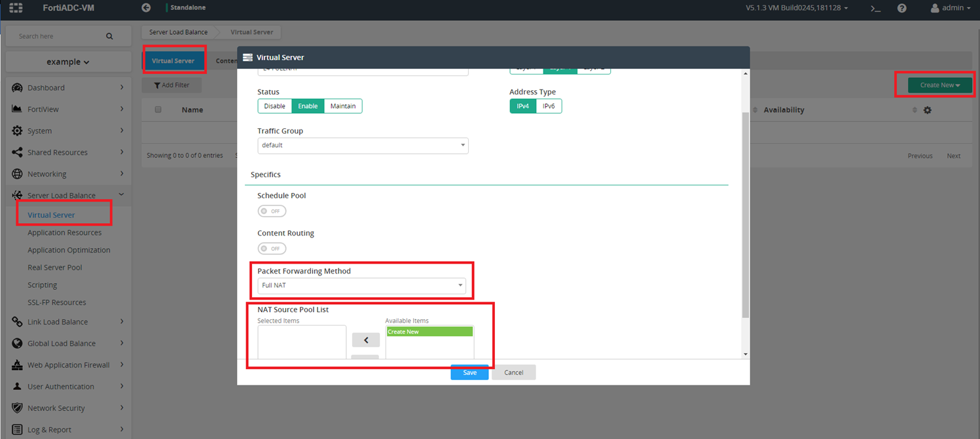
Task: Open the Dashboard sidebar icon
Action: point(16,87)
